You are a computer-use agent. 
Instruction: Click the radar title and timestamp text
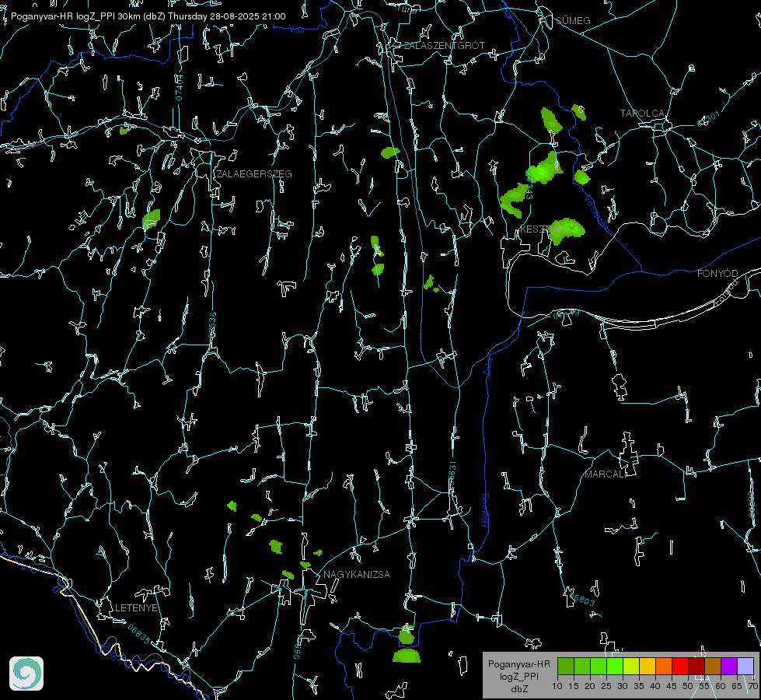pyautogui.click(x=148, y=16)
